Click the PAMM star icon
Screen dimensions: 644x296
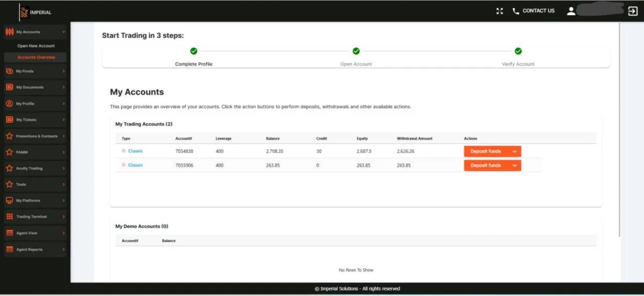pyautogui.click(x=9, y=152)
